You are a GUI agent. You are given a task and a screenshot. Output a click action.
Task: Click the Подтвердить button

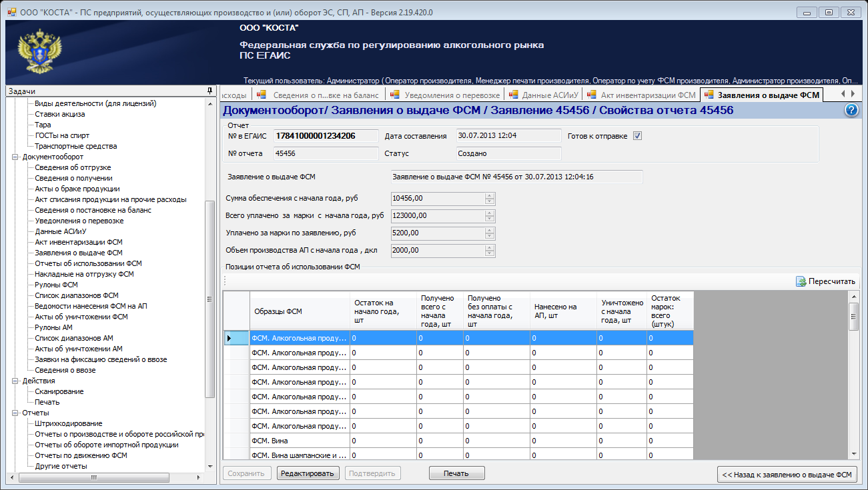pyautogui.click(x=374, y=473)
